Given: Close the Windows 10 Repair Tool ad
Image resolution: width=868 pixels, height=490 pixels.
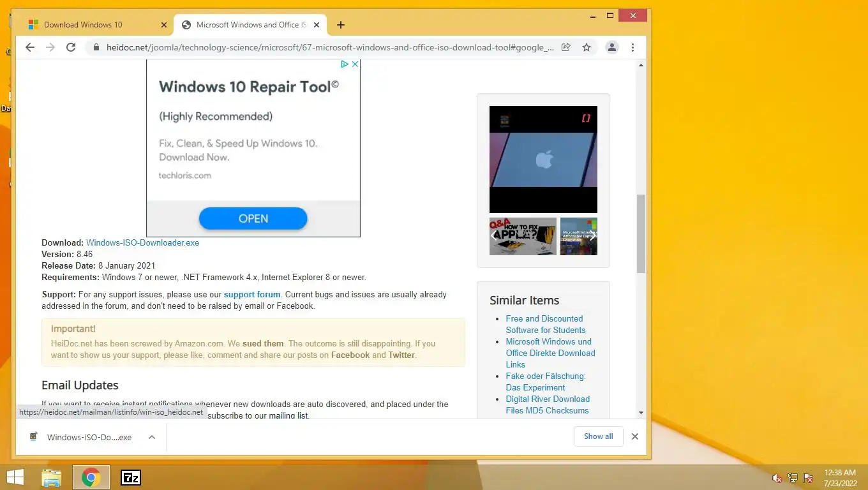Looking at the screenshot, I should 355,64.
